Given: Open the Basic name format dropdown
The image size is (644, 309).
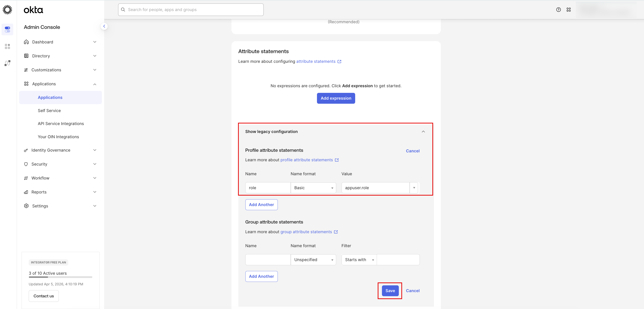Looking at the screenshot, I should click(x=313, y=188).
